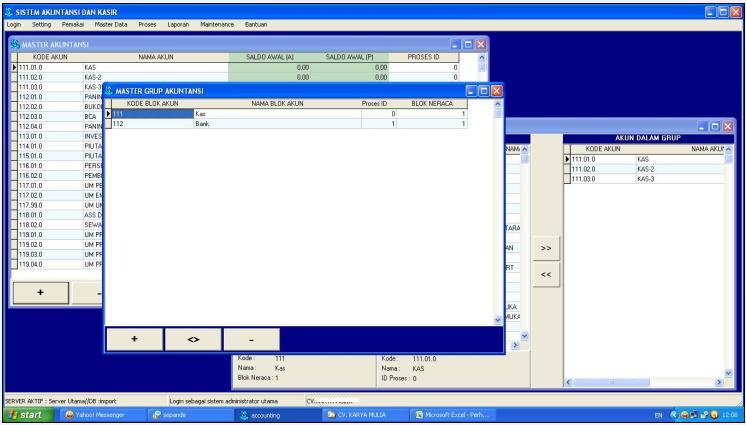Click the << move-left arrow button

[546, 273]
